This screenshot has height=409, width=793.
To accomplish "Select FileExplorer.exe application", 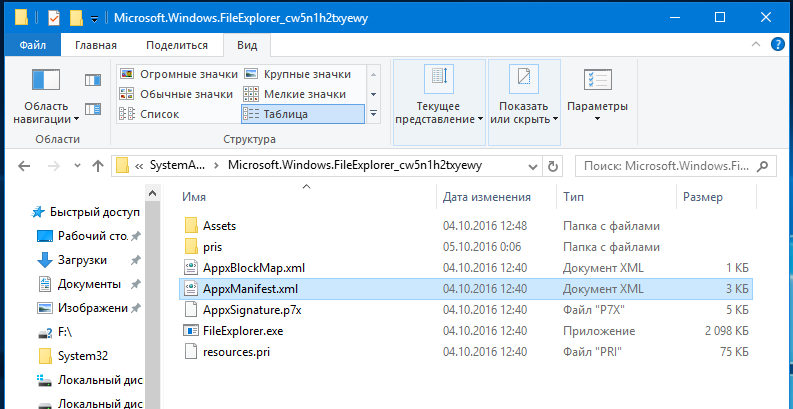I will click(465, 331).
